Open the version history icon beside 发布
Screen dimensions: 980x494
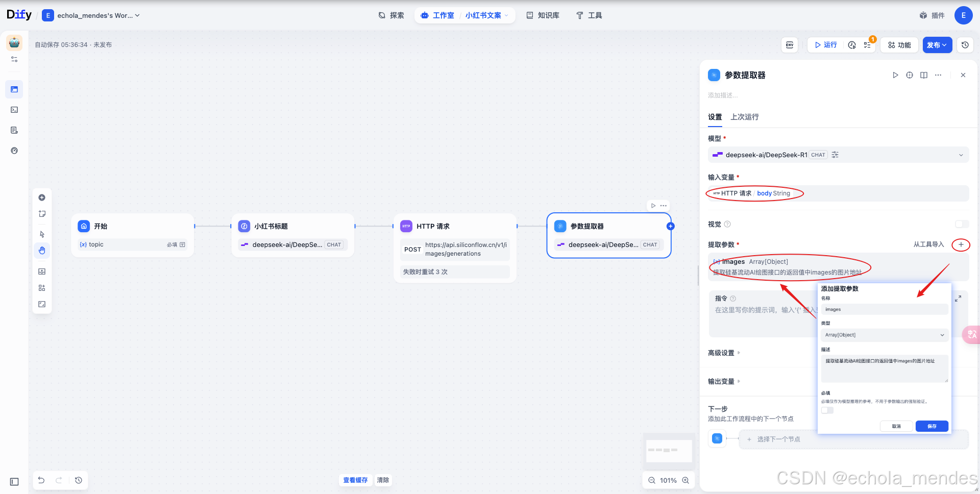pyautogui.click(x=965, y=45)
